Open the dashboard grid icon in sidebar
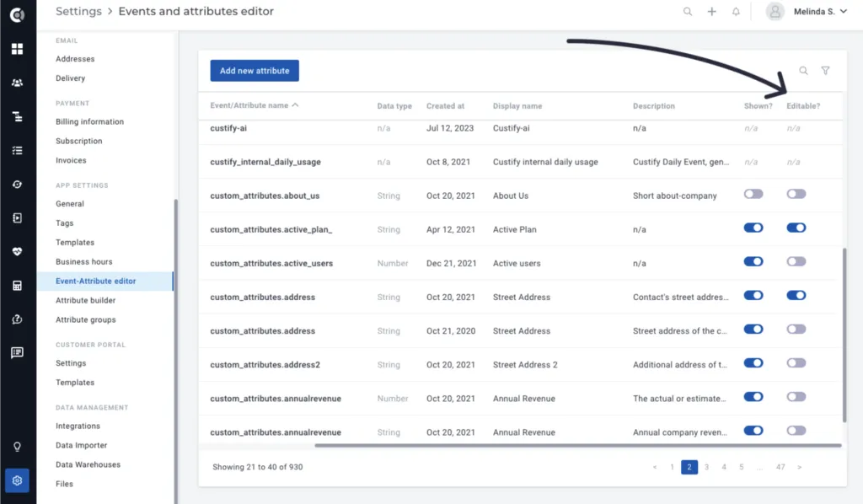The image size is (863, 504). [18, 49]
